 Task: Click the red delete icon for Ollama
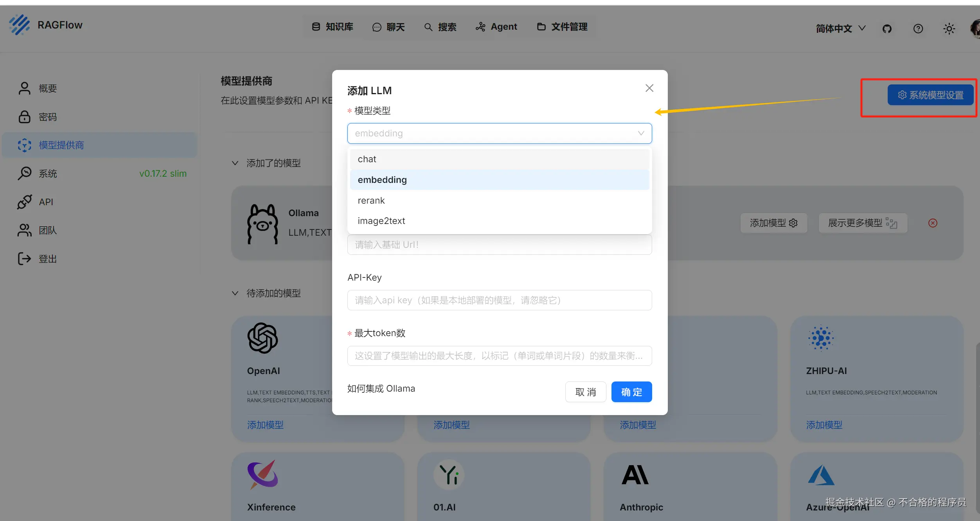933,223
